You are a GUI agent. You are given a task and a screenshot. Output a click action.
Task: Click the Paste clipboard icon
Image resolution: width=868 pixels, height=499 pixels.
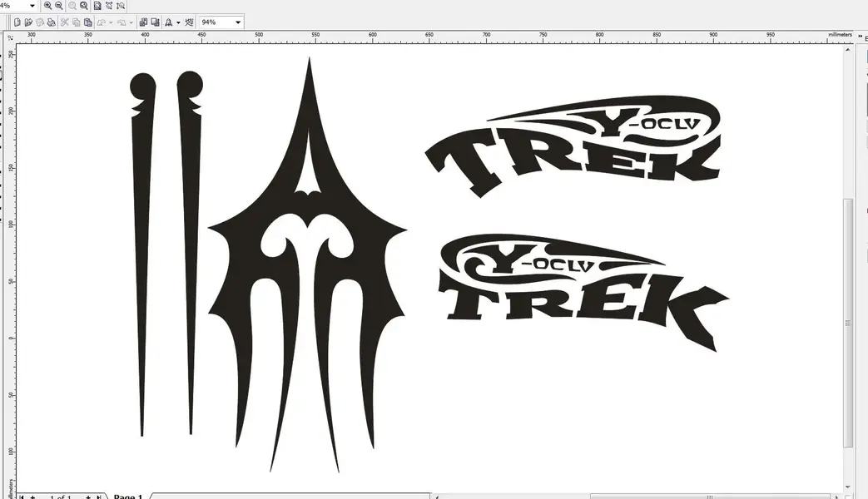(87, 22)
